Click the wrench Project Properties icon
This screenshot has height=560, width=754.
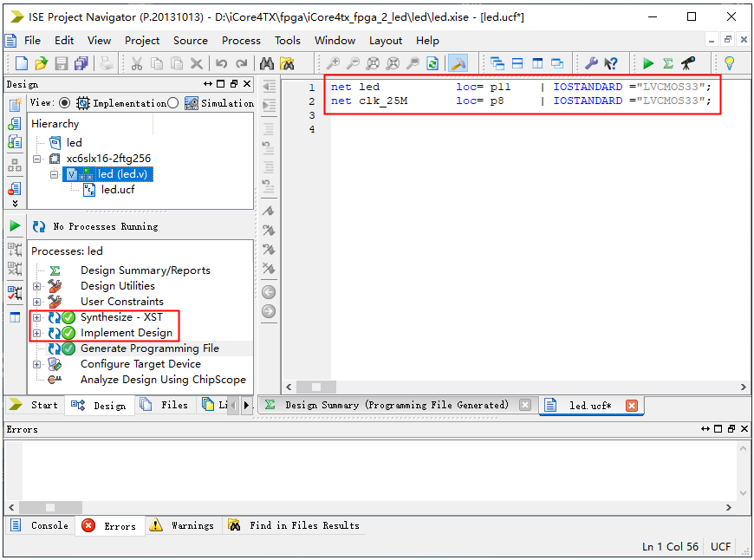(591, 63)
